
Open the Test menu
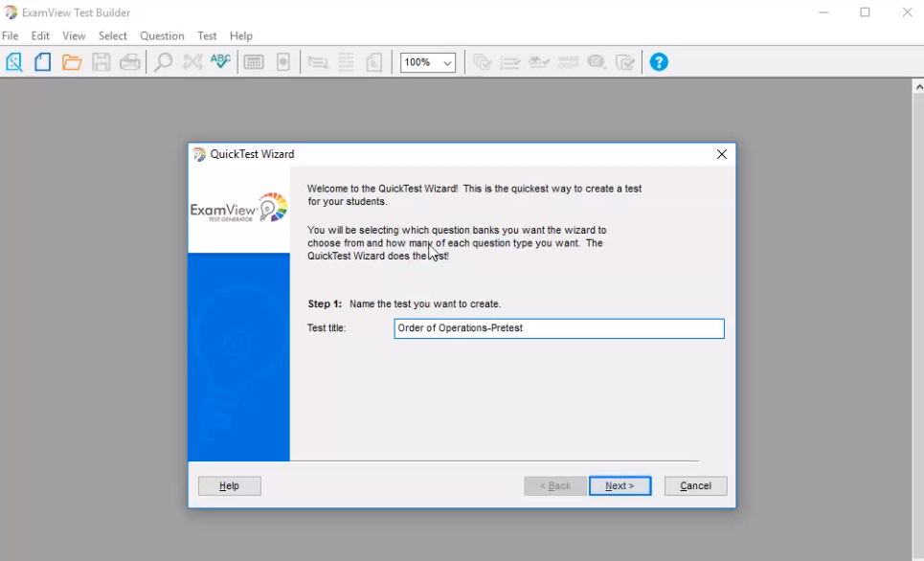(206, 35)
